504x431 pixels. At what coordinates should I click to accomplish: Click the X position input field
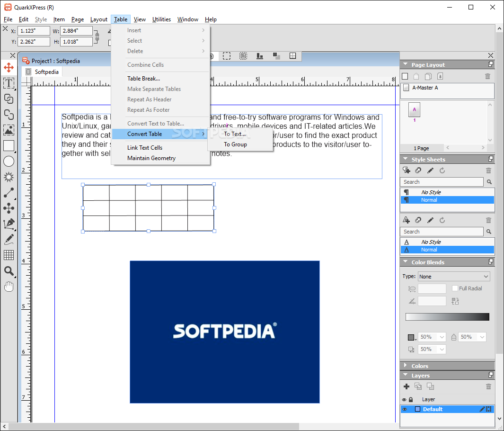point(34,31)
